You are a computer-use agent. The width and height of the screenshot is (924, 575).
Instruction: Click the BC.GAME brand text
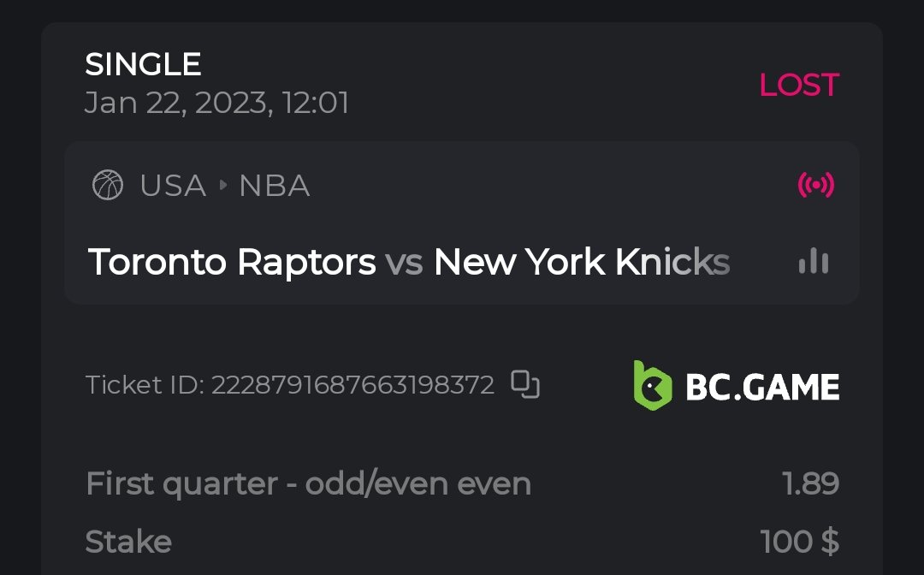(x=762, y=388)
